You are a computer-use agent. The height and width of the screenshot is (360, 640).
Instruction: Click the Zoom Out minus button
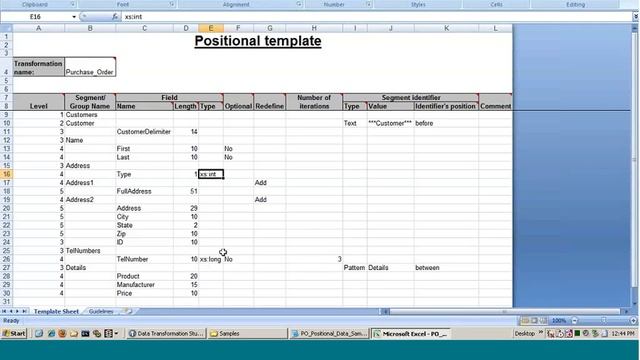tap(575, 321)
